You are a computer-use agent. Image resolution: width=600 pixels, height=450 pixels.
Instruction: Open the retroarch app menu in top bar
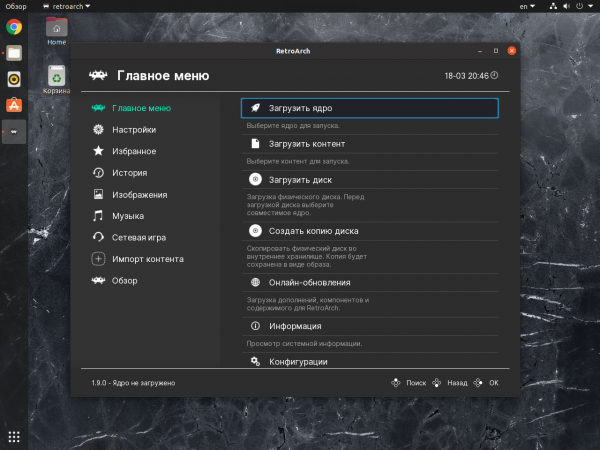[67, 6]
